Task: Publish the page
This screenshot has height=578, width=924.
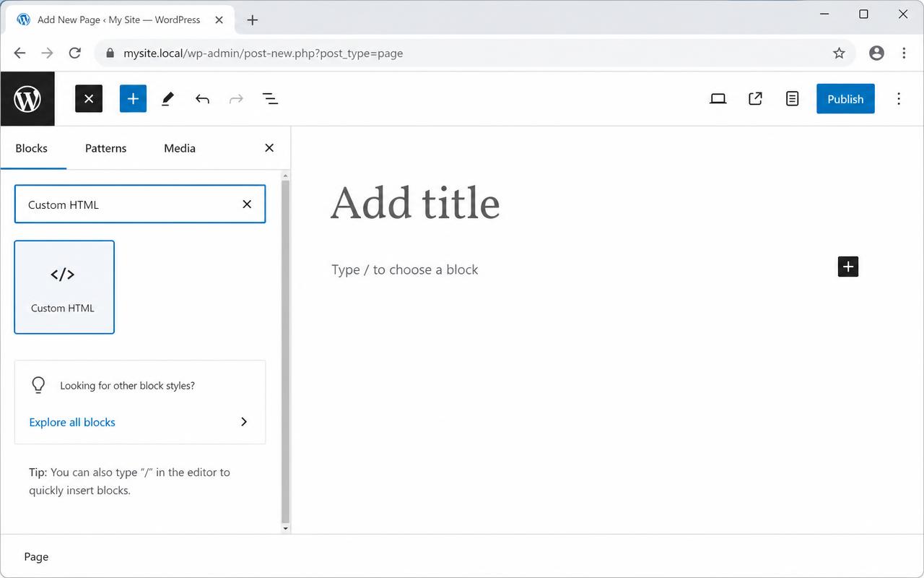Action: 845,99
